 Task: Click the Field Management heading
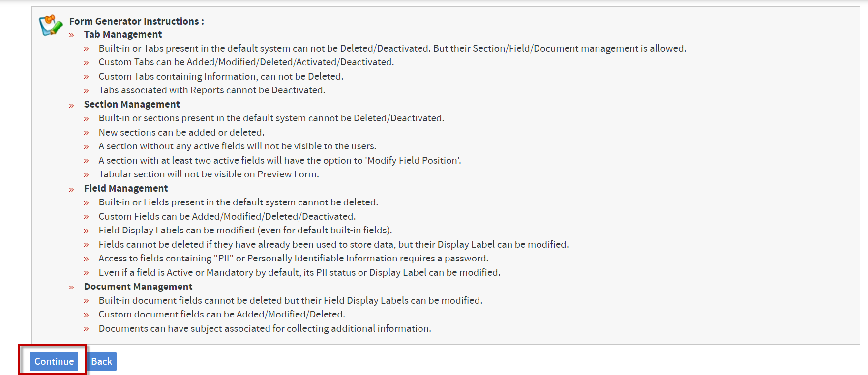126,188
